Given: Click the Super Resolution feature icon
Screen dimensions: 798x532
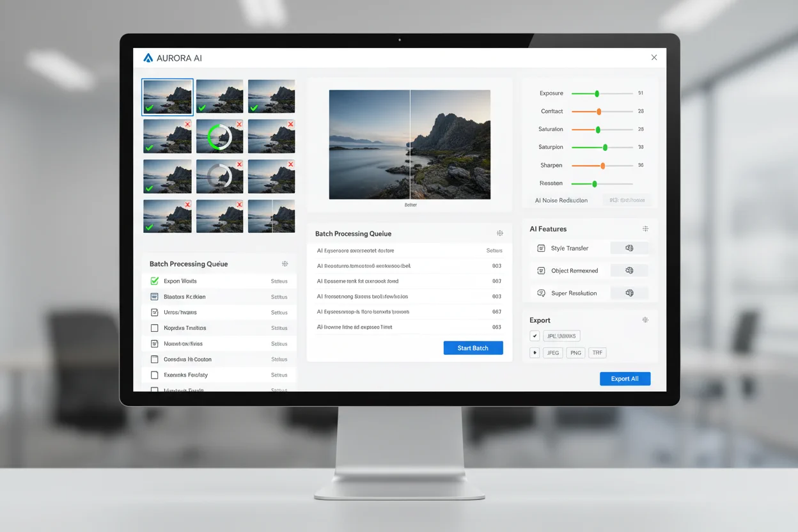Looking at the screenshot, I should [x=541, y=293].
